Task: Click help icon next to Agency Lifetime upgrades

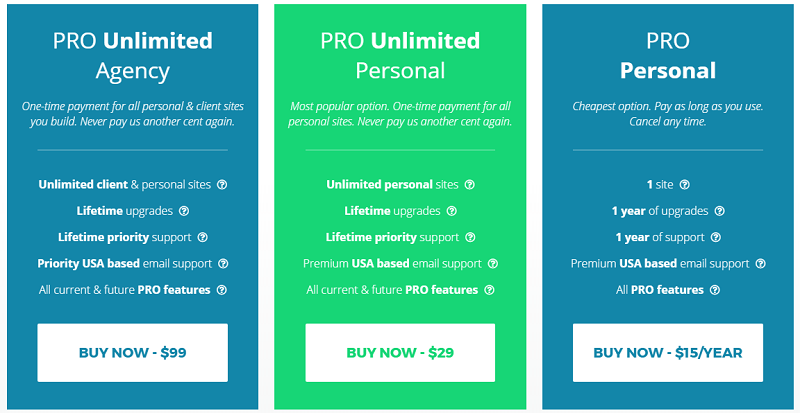Action: pyautogui.click(x=184, y=211)
